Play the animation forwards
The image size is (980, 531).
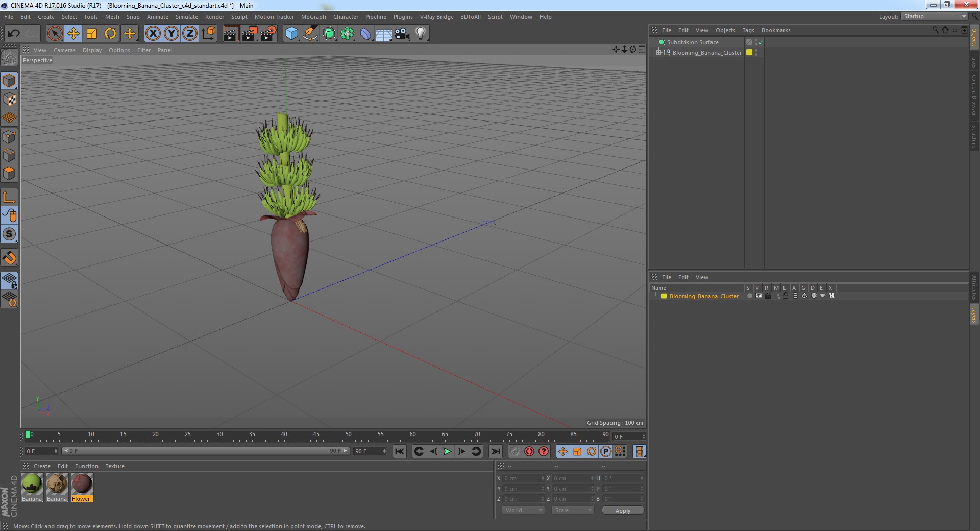tap(447, 451)
